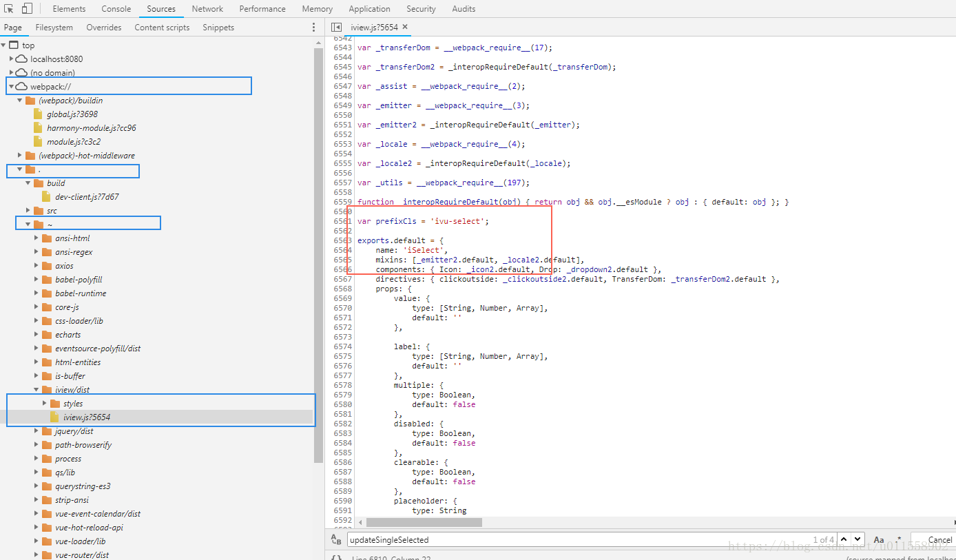Collapse the webpack:// node
The image size is (956, 560).
click(x=12, y=87)
